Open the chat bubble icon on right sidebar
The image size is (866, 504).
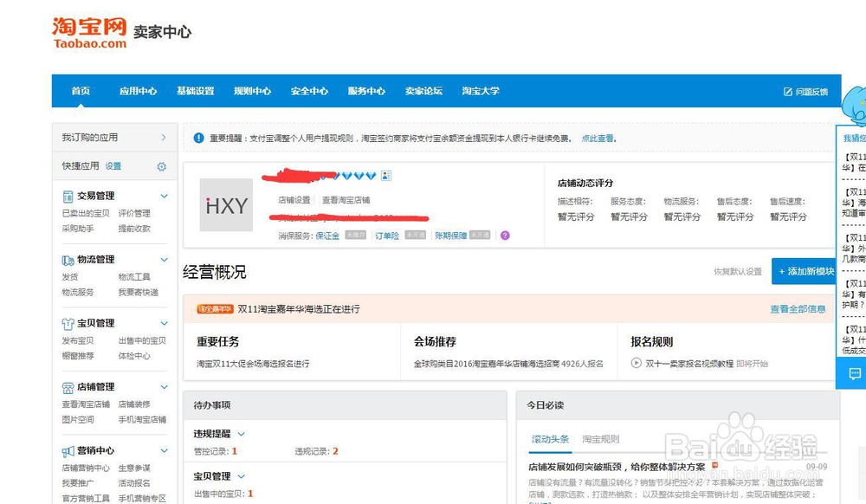point(855,374)
